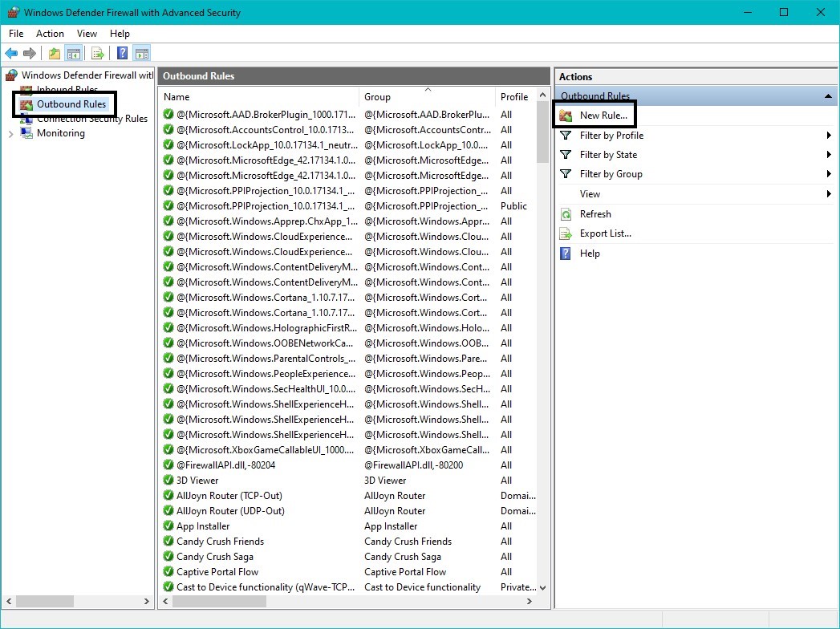This screenshot has width=840, height=629.
Task: Click the Monitoring tree node icon
Action: [26, 133]
